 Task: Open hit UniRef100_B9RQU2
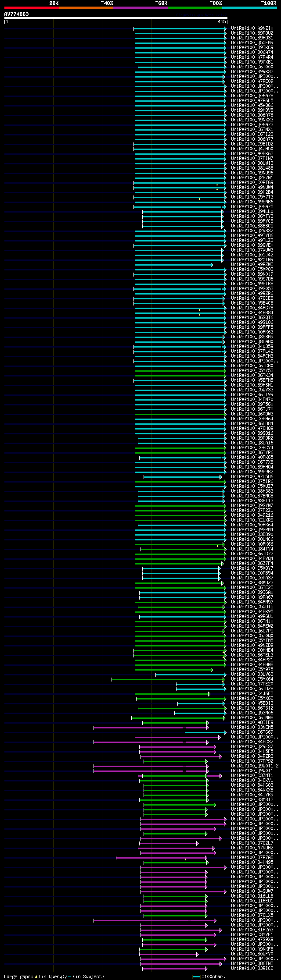tap(252, 33)
